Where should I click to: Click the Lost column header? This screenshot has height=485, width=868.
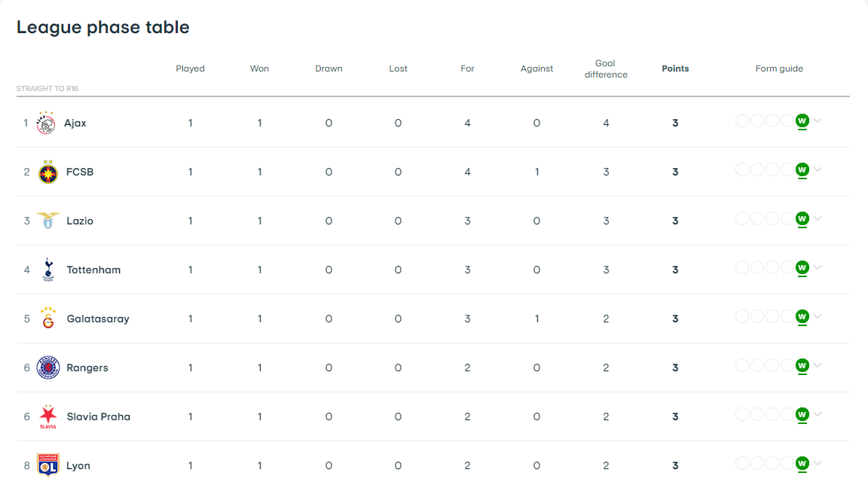(398, 69)
